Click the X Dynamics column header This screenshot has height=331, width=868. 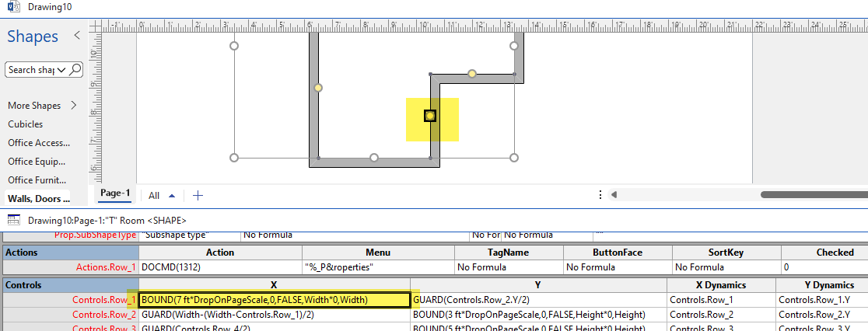point(721,285)
